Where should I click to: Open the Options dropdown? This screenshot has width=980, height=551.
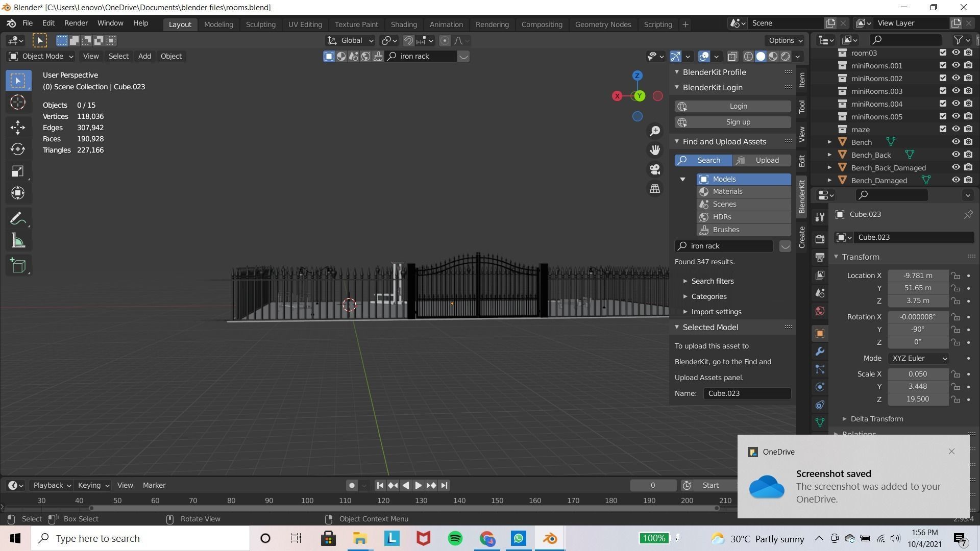click(x=785, y=41)
